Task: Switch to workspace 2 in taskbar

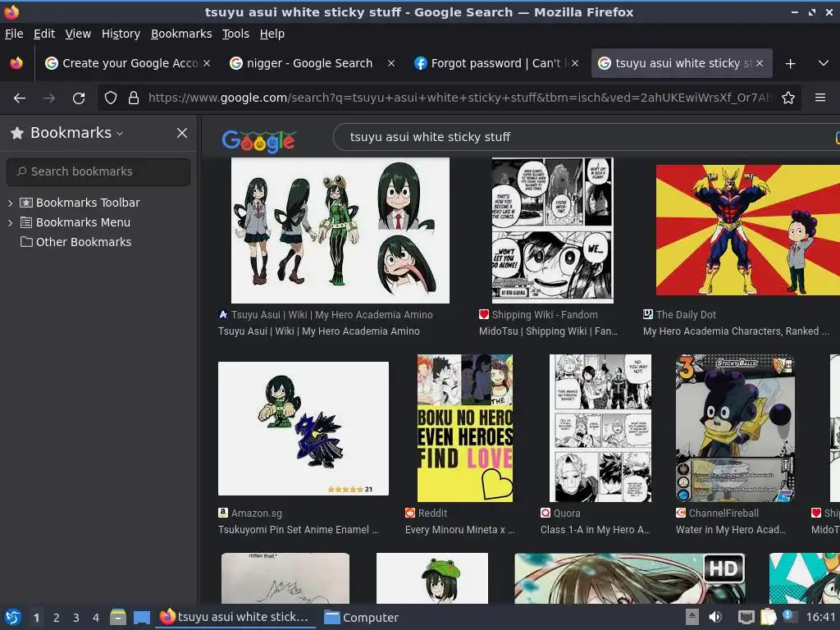Action: [x=57, y=618]
